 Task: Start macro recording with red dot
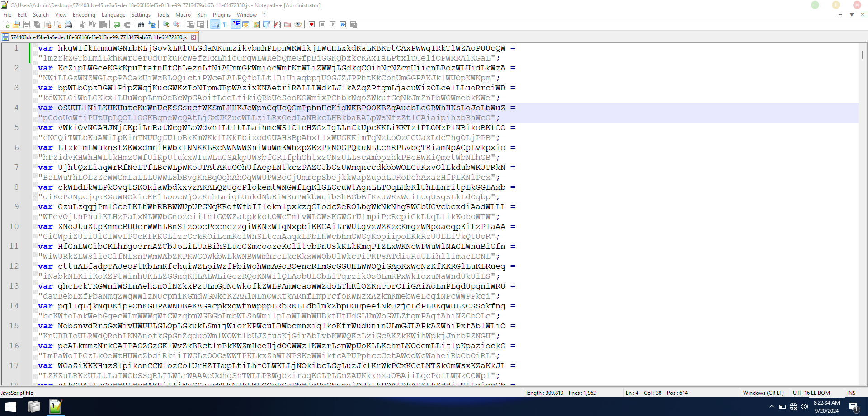(x=312, y=24)
